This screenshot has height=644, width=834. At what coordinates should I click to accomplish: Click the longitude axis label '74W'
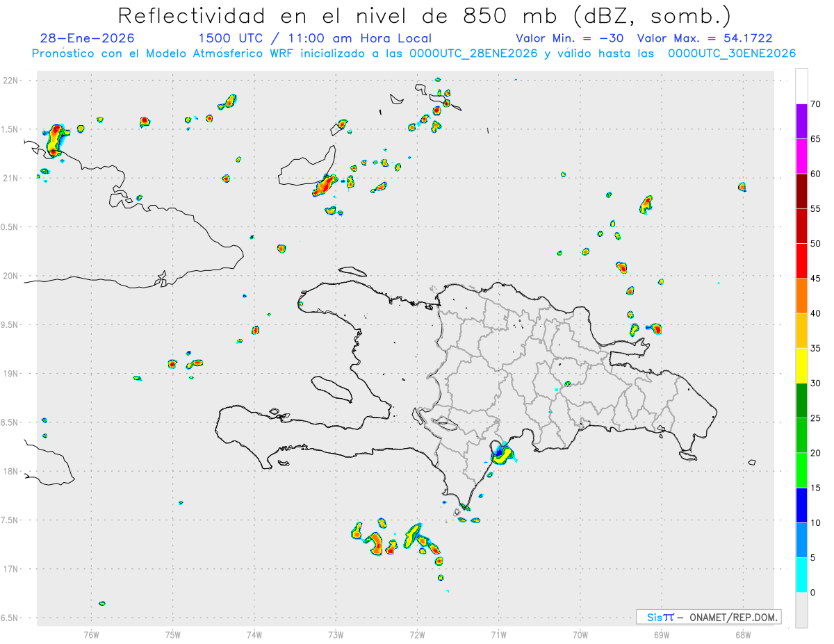254,634
